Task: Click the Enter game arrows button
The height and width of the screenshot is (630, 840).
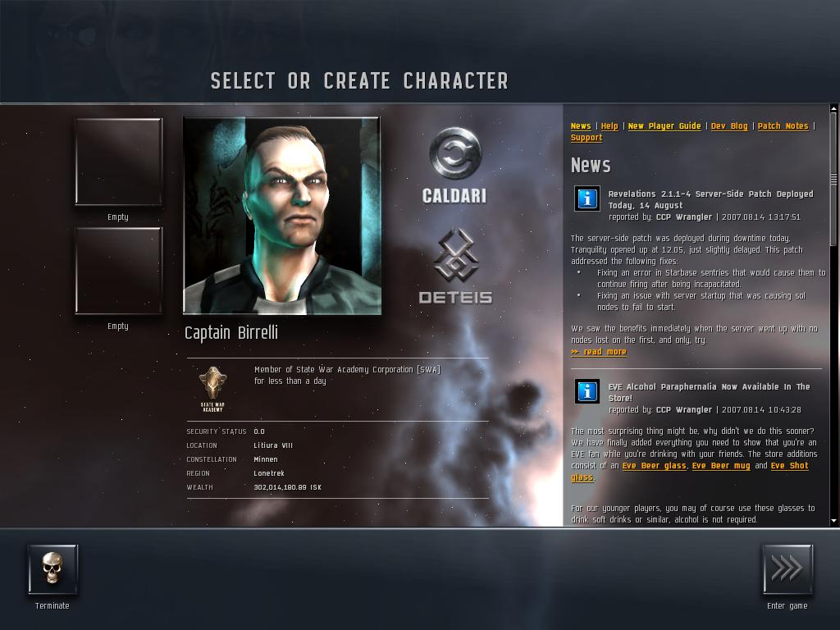Action: 787,569
